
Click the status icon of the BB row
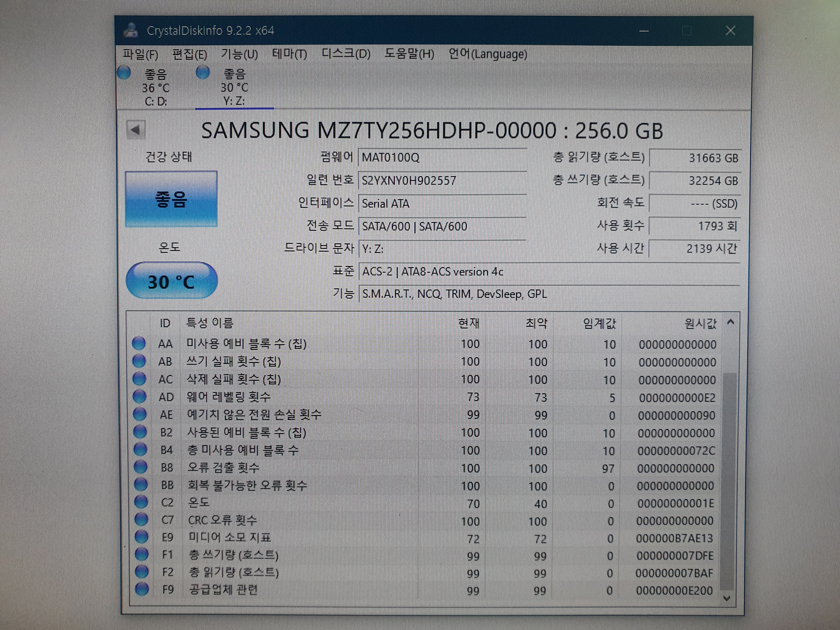click(x=141, y=484)
